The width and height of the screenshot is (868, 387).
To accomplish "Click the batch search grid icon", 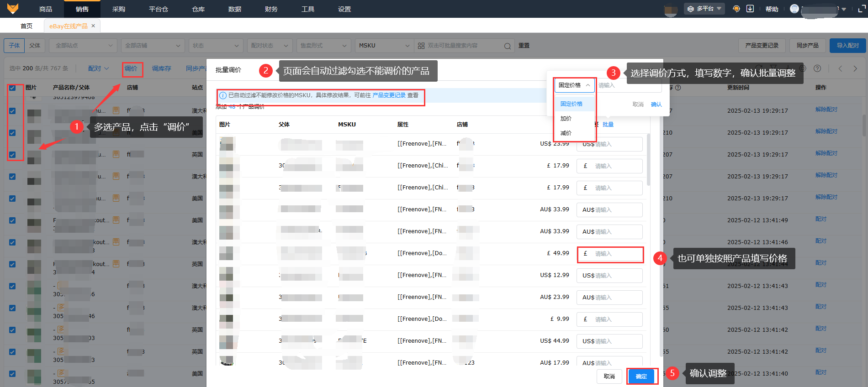I will pyautogui.click(x=421, y=46).
